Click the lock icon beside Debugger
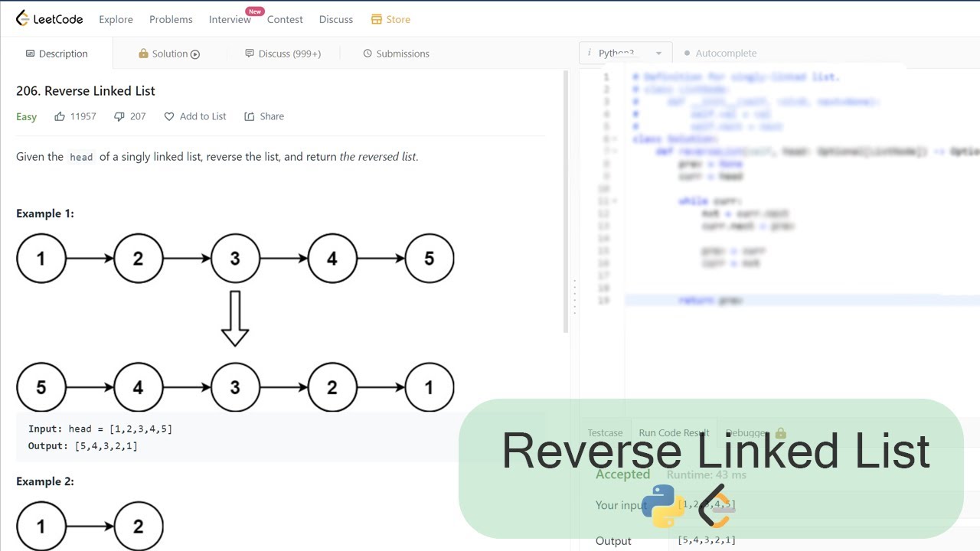The image size is (980, 551). coord(781,433)
